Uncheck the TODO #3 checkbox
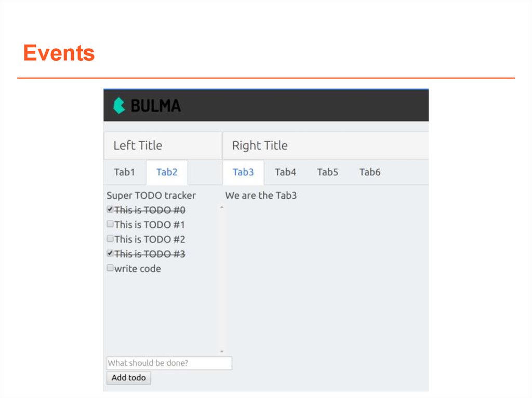Image resolution: width=532 pixels, height=398 pixels. [110, 253]
